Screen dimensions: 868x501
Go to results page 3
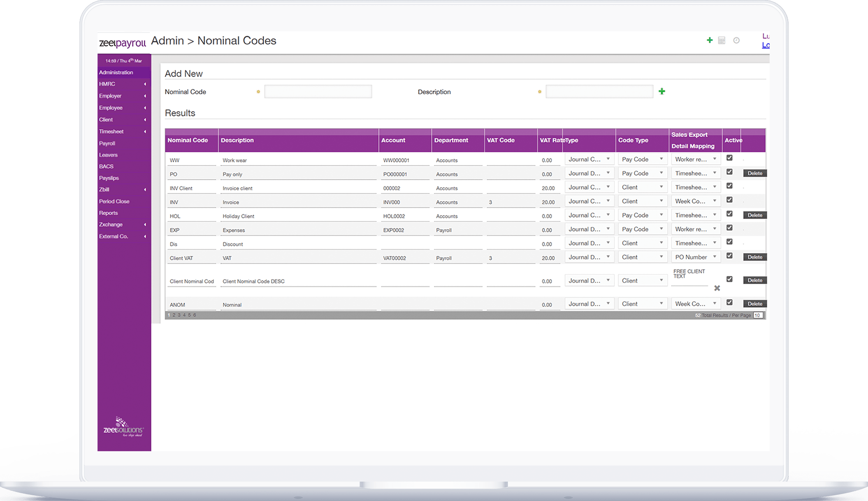[x=179, y=315]
